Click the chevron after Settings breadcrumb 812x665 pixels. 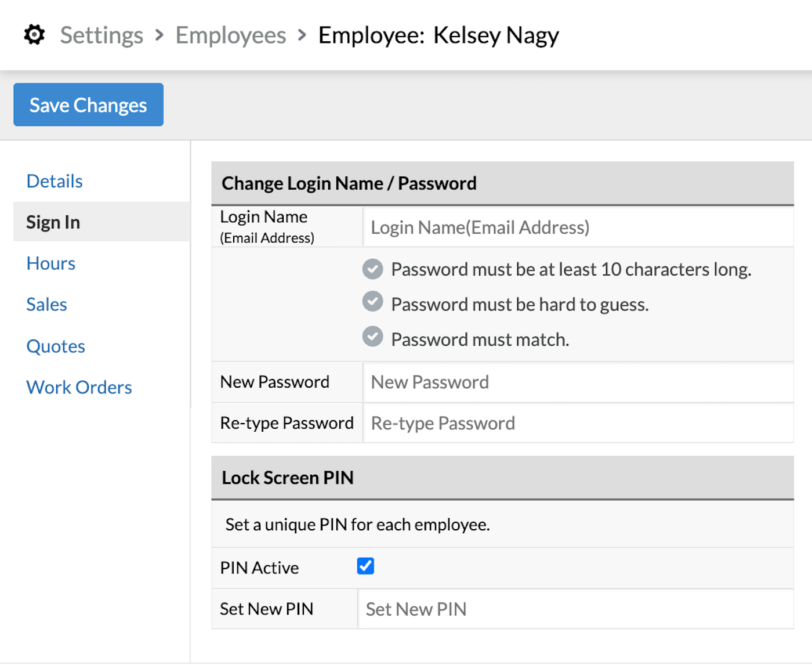pos(159,35)
